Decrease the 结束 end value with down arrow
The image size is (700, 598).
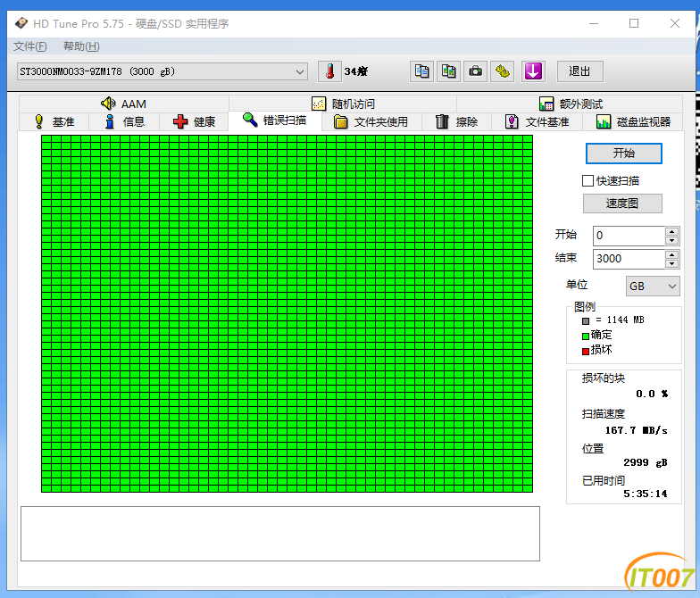[671, 263]
